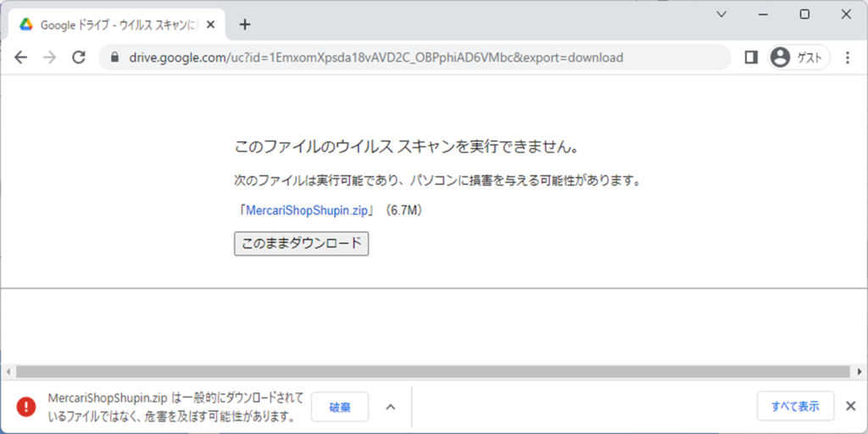Open the side panel icon

[750, 58]
